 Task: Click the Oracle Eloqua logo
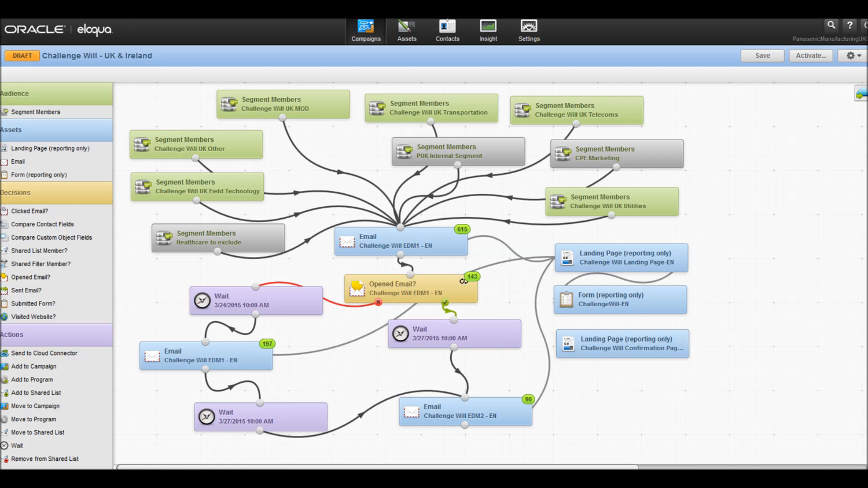[x=58, y=30]
